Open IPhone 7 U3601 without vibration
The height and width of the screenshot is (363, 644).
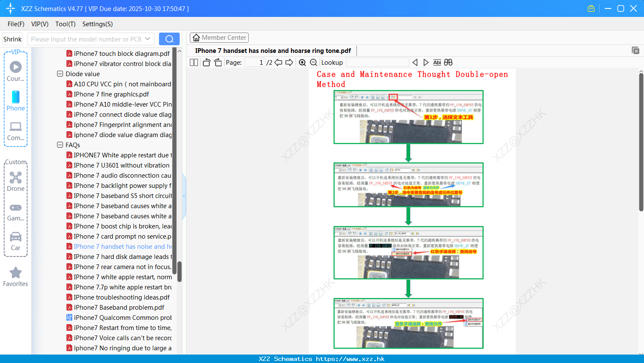119,165
